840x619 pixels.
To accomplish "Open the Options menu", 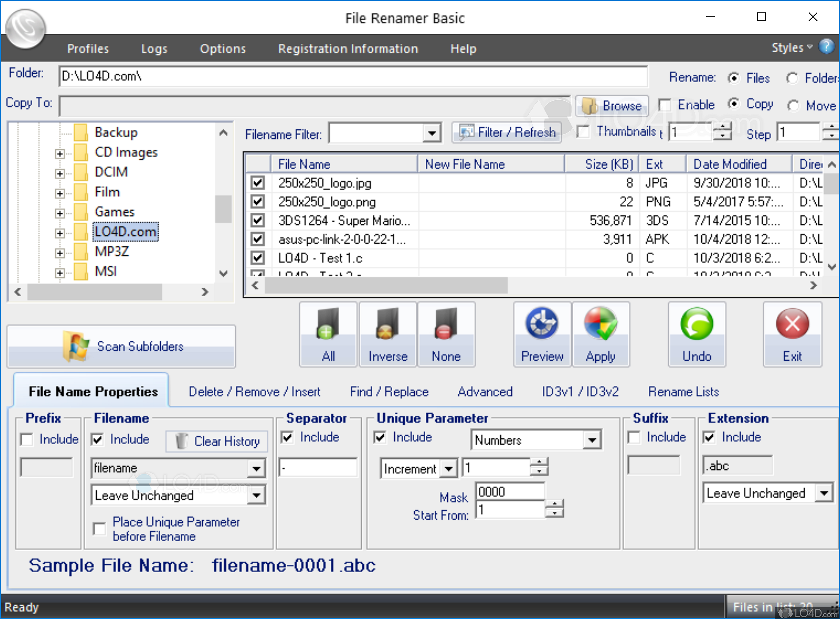I will pos(223,49).
